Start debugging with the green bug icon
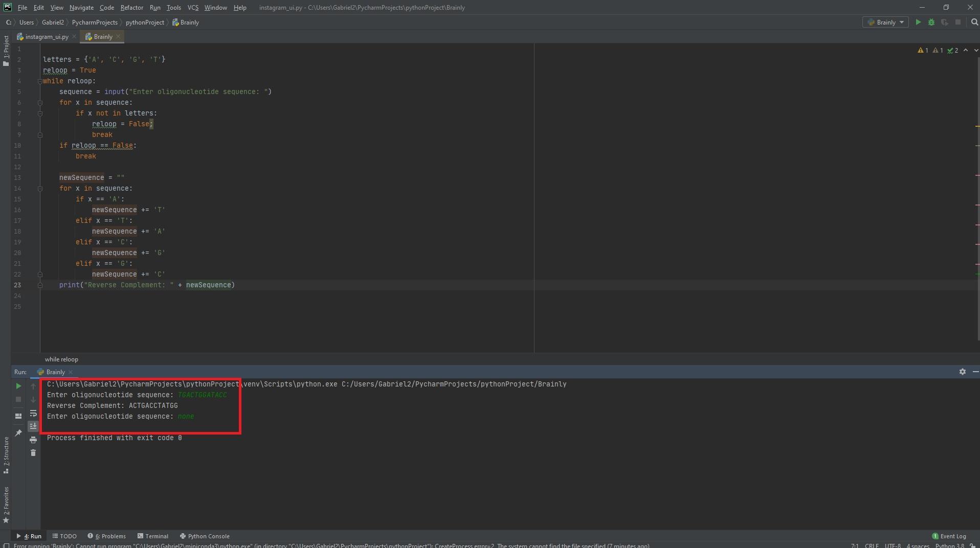This screenshot has height=548, width=980. [931, 22]
